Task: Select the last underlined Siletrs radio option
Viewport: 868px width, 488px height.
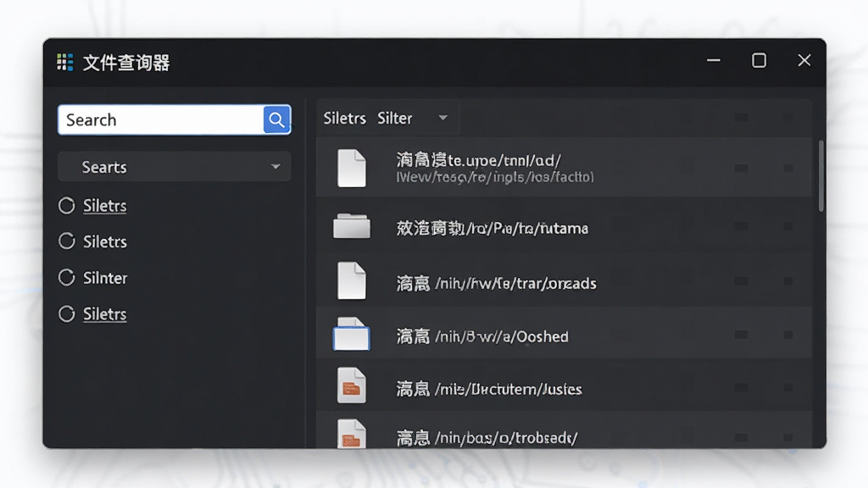Action: (x=66, y=314)
